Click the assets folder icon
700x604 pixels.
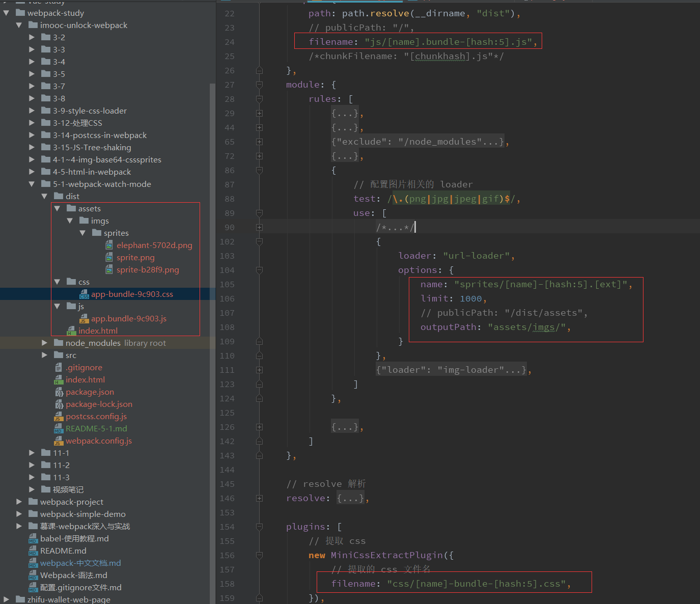[71, 208]
